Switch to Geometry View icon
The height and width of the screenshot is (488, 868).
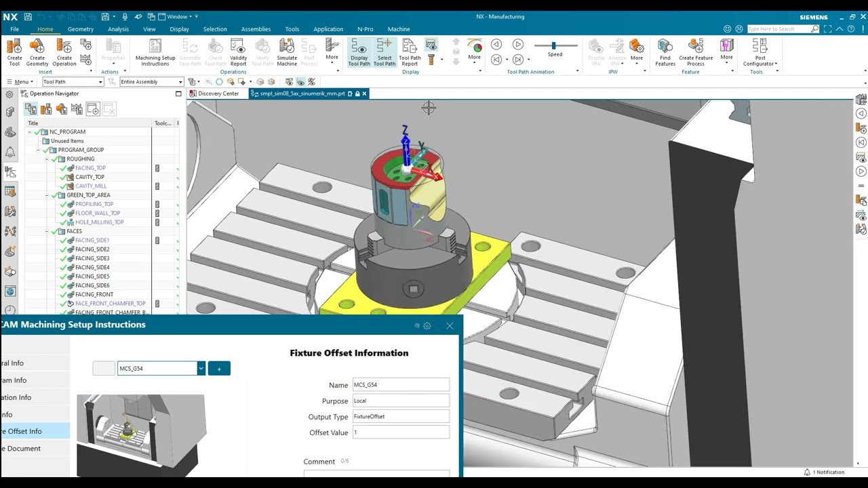pyautogui.click(x=62, y=109)
